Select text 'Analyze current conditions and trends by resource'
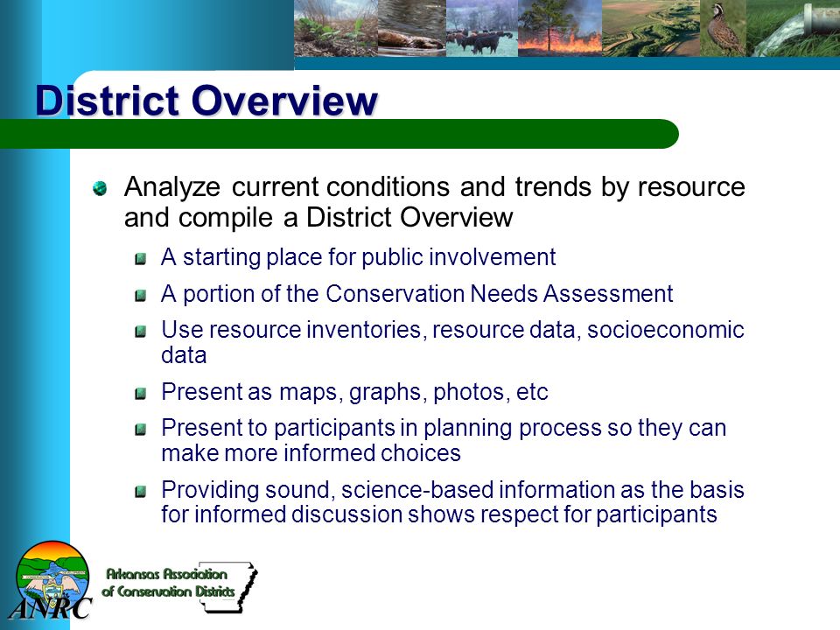Image resolution: width=840 pixels, height=630 pixels. click(435, 187)
